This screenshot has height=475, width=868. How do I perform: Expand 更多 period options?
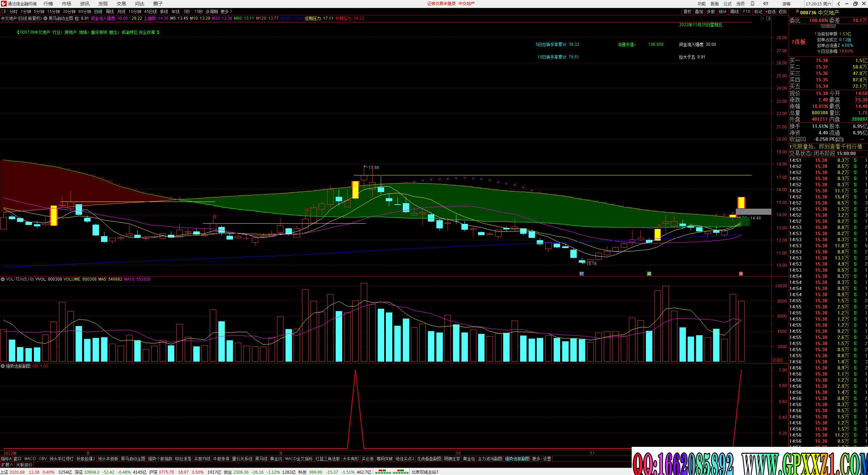(226, 12)
